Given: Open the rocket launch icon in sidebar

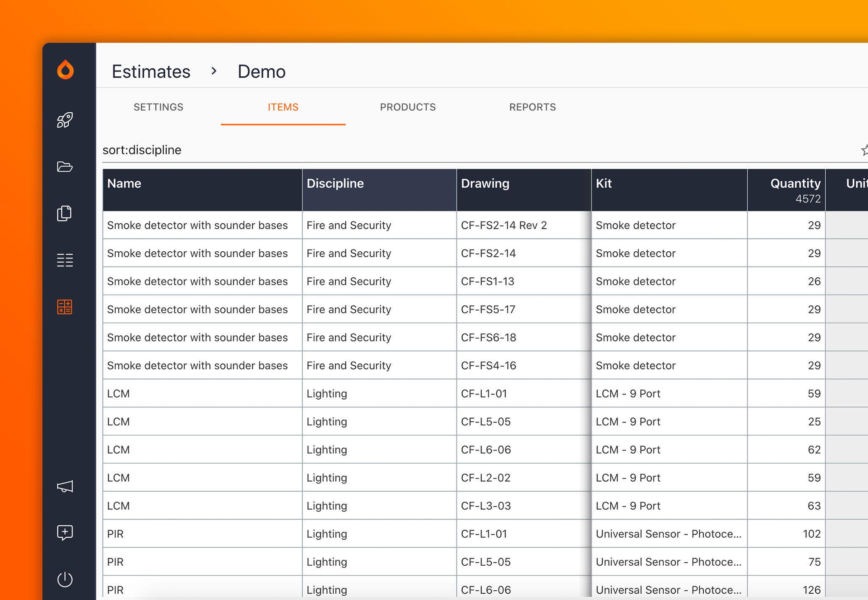Looking at the screenshot, I should pyautogui.click(x=65, y=120).
